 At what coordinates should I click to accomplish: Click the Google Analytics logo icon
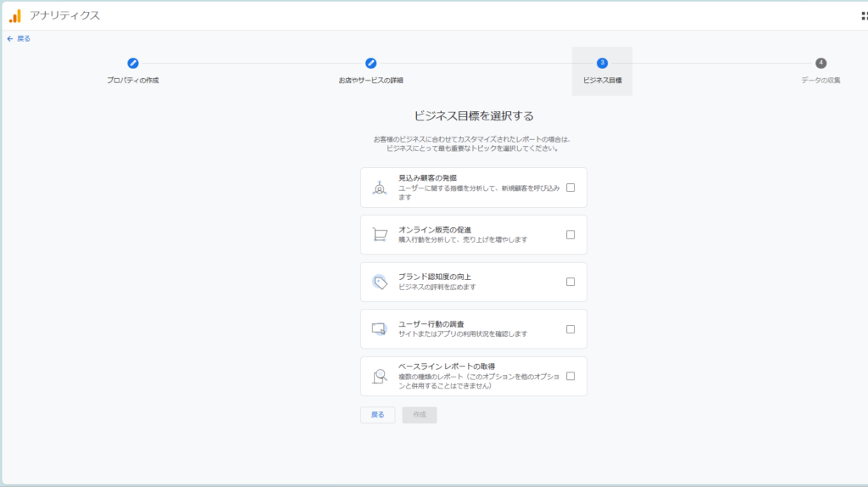pyautogui.click(x=15, y=15)
